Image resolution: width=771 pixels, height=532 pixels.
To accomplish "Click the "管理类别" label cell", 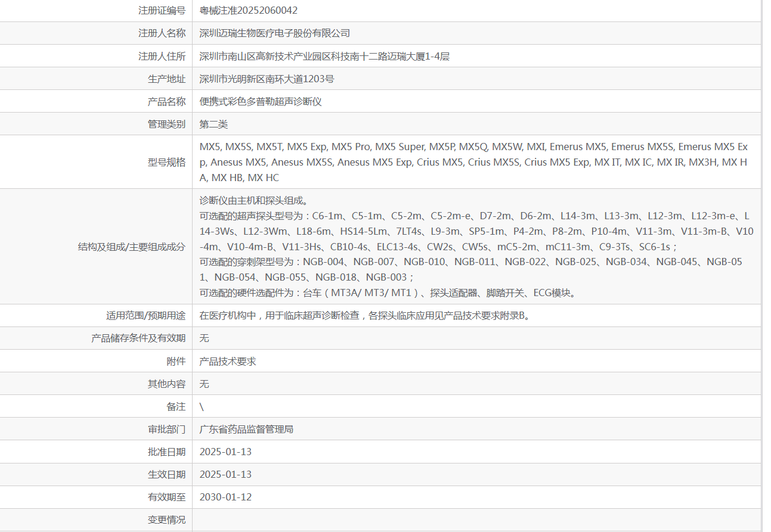I will [x=166, y=124].
